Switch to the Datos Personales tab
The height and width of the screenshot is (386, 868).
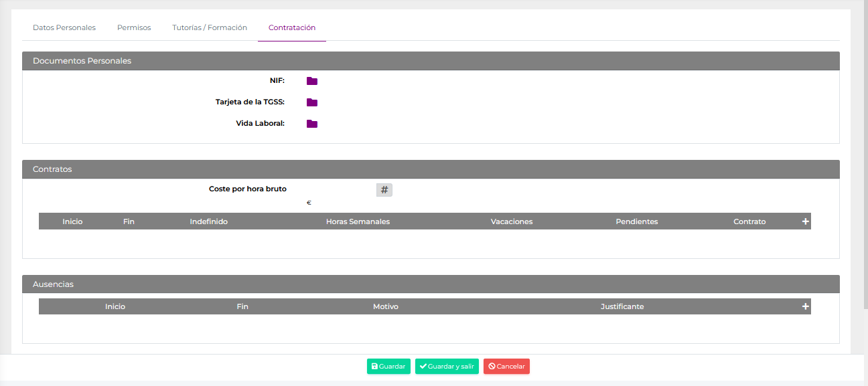[64, 27]
